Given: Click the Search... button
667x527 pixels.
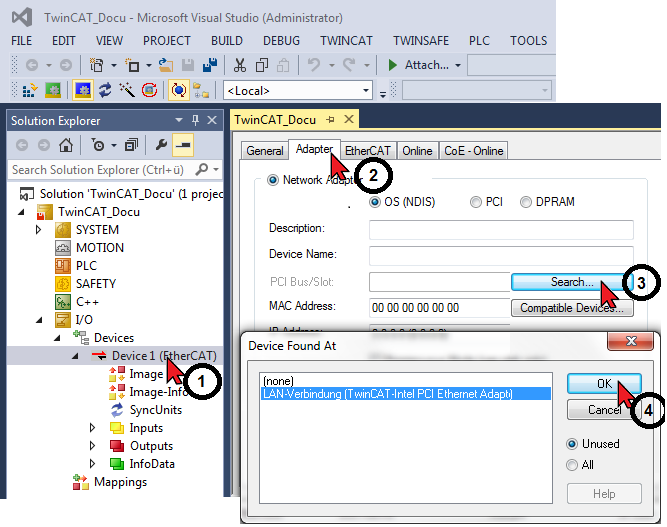Looking at the screenshot, I should point(572,282).
